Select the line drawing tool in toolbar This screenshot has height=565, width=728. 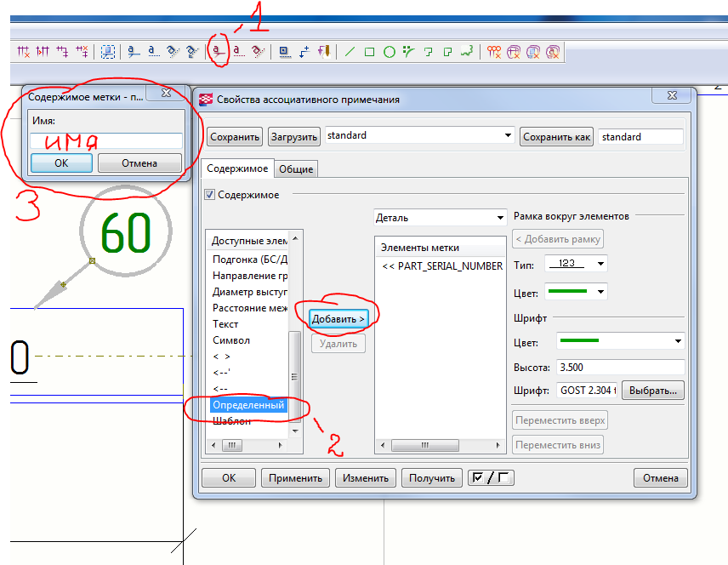350,52
